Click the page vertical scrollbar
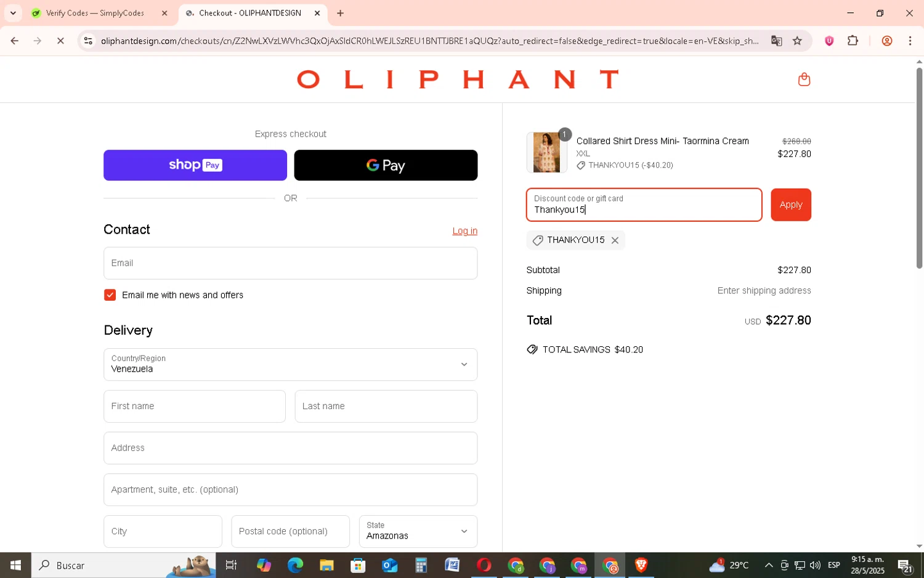 (x=919, y=168)
